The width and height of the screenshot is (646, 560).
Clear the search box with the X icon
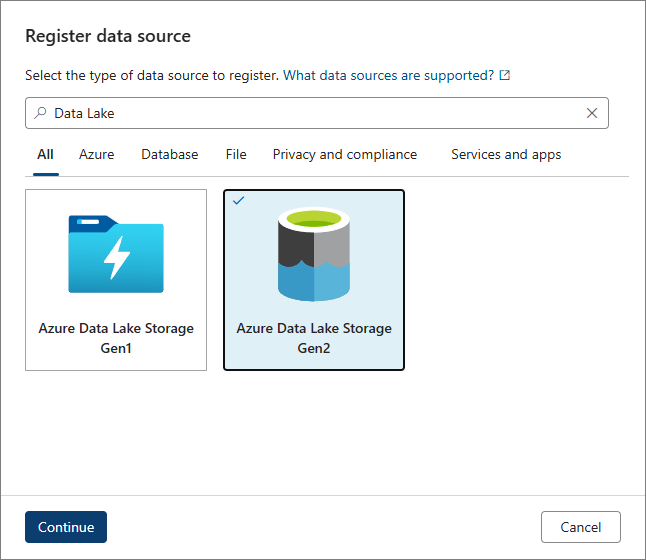point(592,113)
